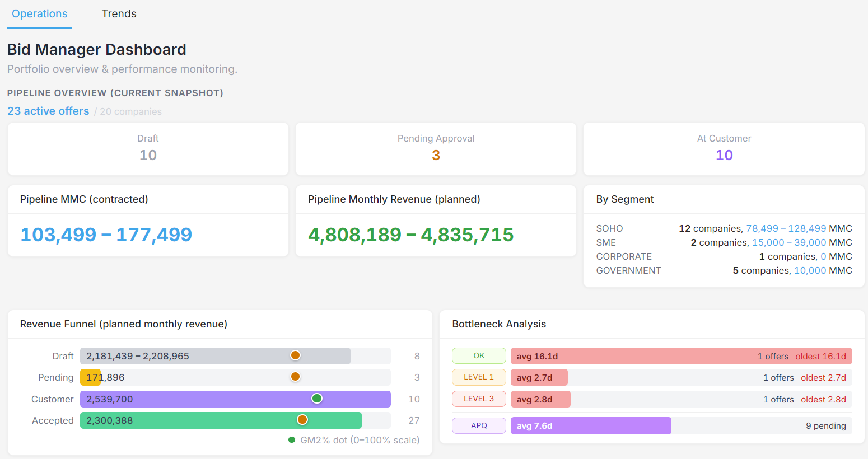This screenshot has width=868, height=459.
Task: Select Pipeline MMC value 103,499 – 177,499
Action: coord(106,235)
